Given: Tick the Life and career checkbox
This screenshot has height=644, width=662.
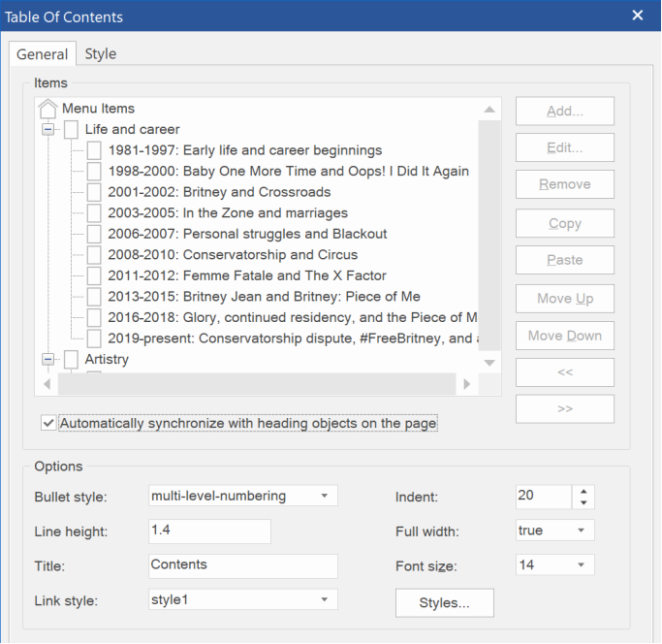Looking at the screenshot, I should (x=71, y=129).
